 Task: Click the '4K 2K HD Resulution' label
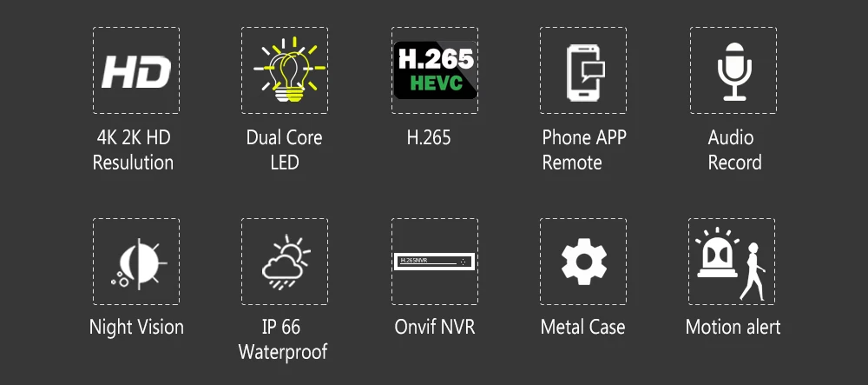point(133,150)
